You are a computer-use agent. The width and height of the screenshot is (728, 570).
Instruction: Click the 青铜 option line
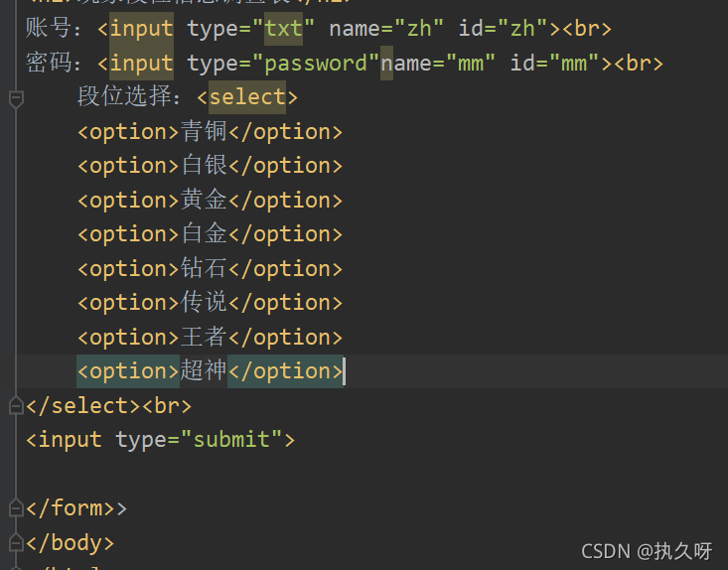click(204, 132)
